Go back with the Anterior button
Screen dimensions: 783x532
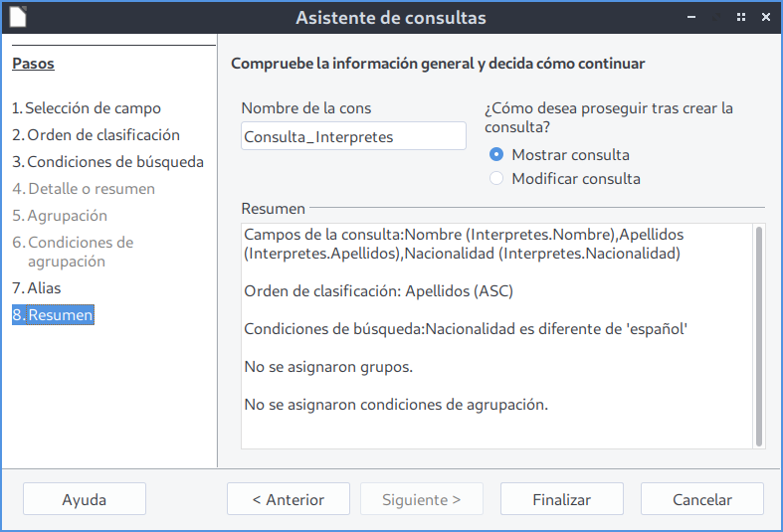pyautogui.click(x=289, y=500)
